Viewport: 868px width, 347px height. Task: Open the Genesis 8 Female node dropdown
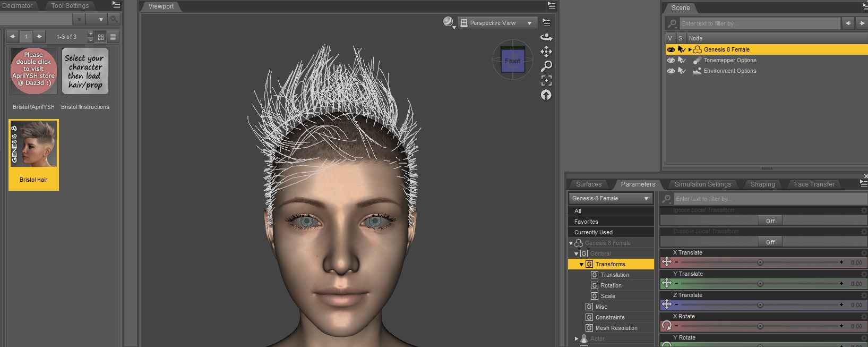tap(610, 198)
